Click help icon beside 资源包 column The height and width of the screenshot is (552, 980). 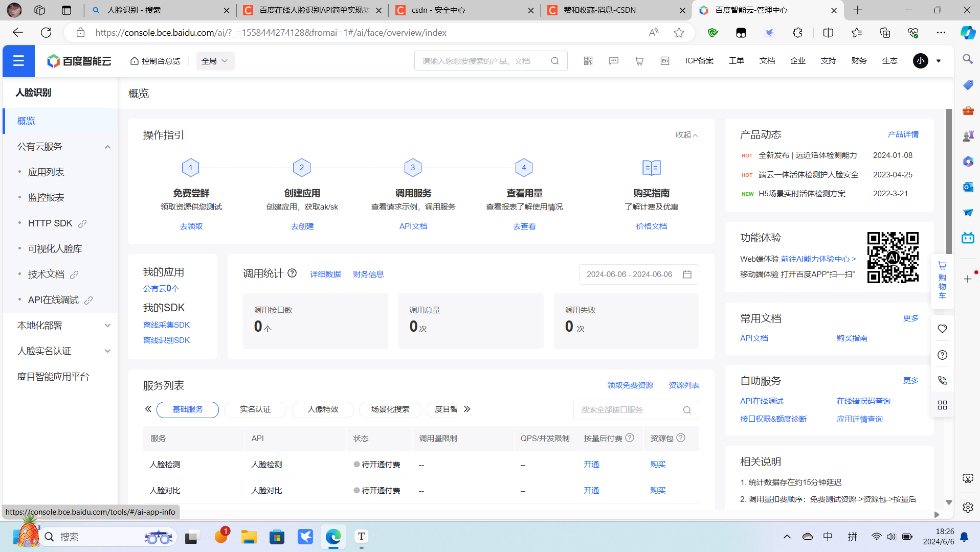(x=681, y=438)
